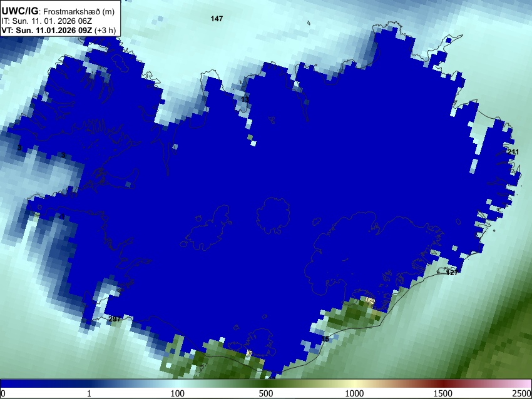Click the color scale label '1500'

point(443,393)
